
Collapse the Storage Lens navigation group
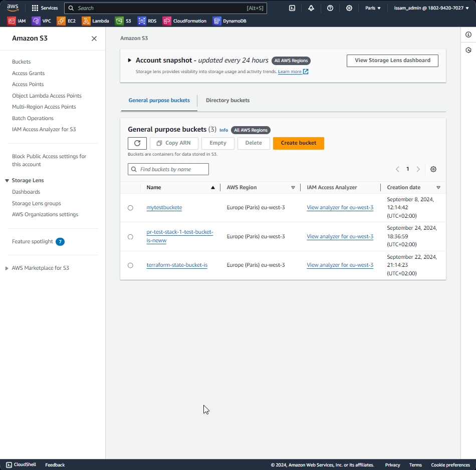(7, 181)
